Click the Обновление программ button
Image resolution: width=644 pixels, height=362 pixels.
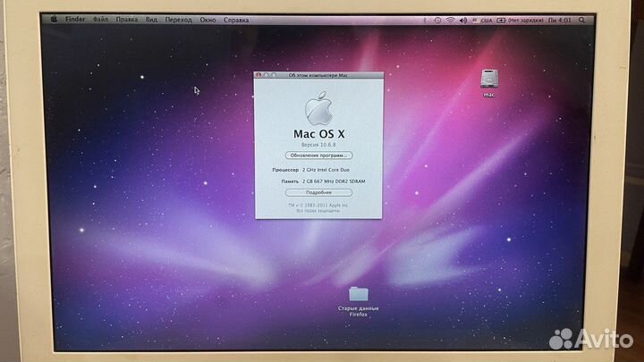click(x=318, y=156)
